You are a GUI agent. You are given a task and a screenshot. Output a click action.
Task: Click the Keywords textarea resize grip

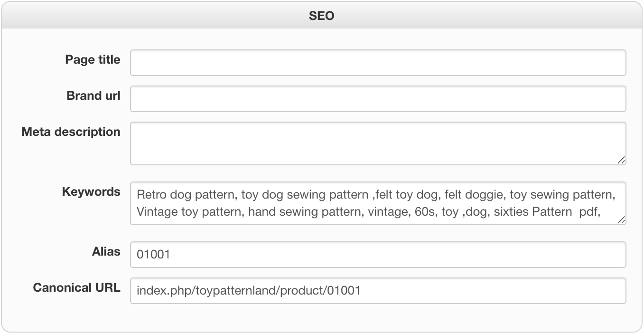[x=621, y=220]
